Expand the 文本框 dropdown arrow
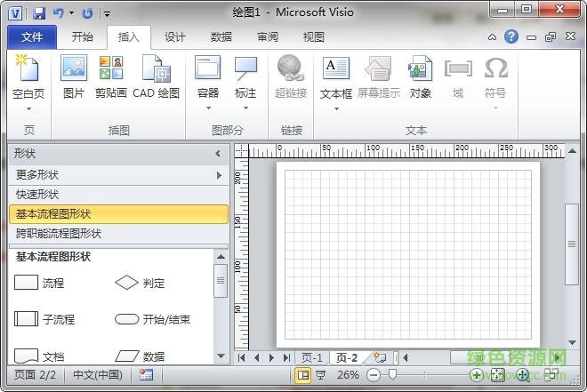587x392 pixels. [x=336, y=108]
